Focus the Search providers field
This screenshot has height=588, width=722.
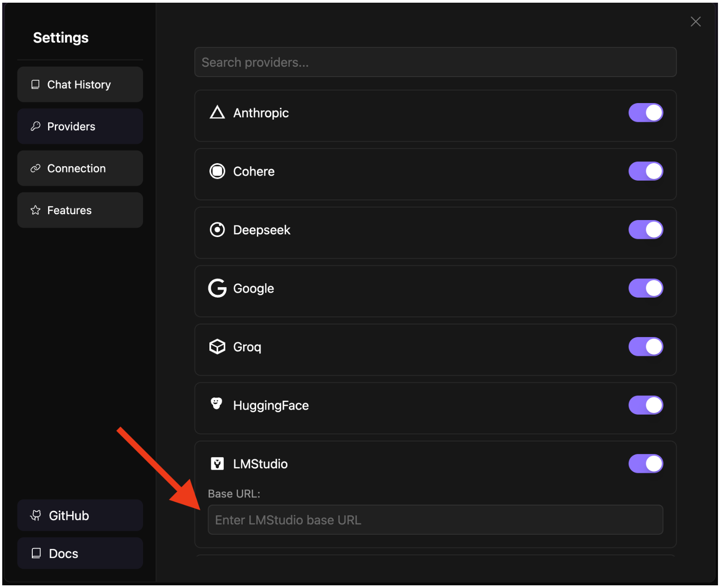[x=435, y=62]
